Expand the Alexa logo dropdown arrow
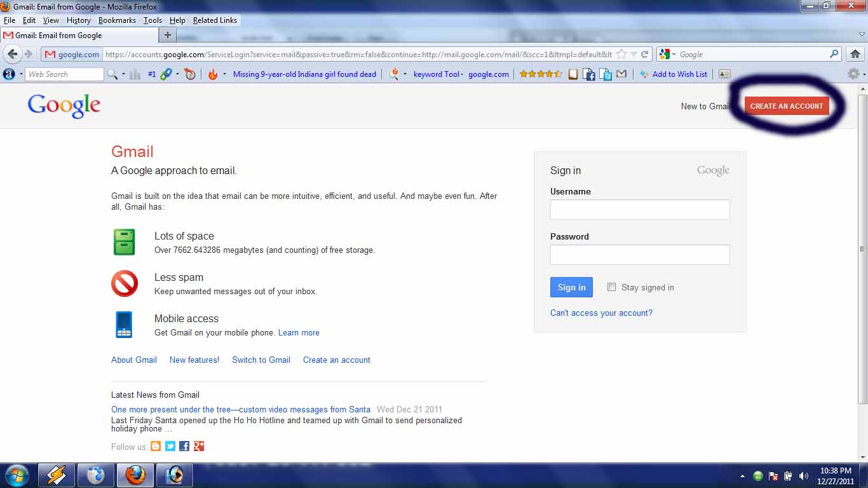Screen dimensions: 868x488 tap(20, 74)
